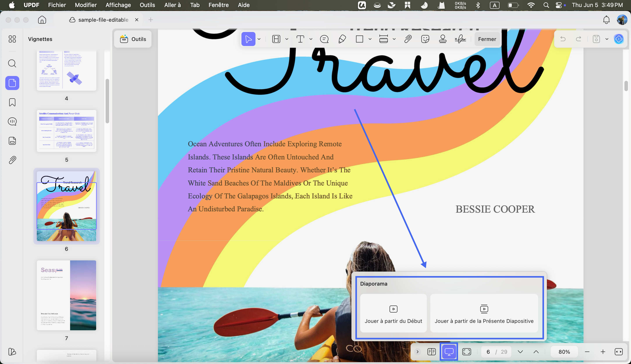
Task: Open the signature tool
Action: 460,39
